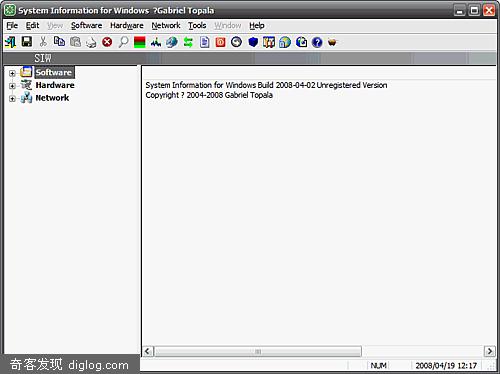The image size is (500, 374).
Task: Click the Software folder icon in tree
Action: tap(26, 72)
